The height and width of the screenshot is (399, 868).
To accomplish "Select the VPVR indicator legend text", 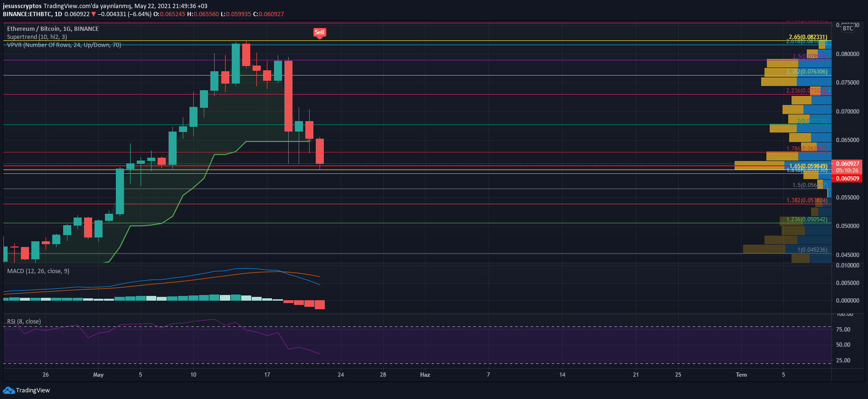I will pos(64,45).
